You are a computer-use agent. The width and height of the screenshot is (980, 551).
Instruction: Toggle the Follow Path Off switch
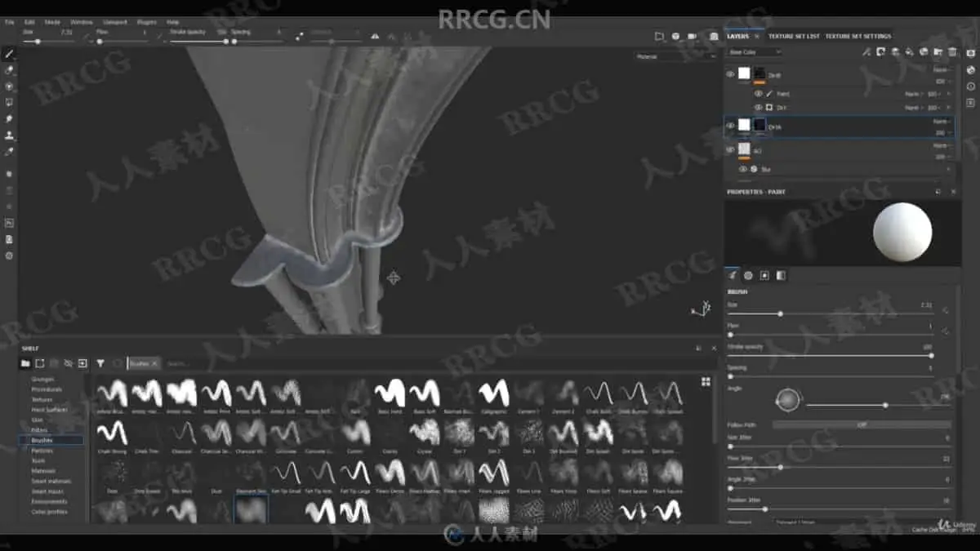862,424
